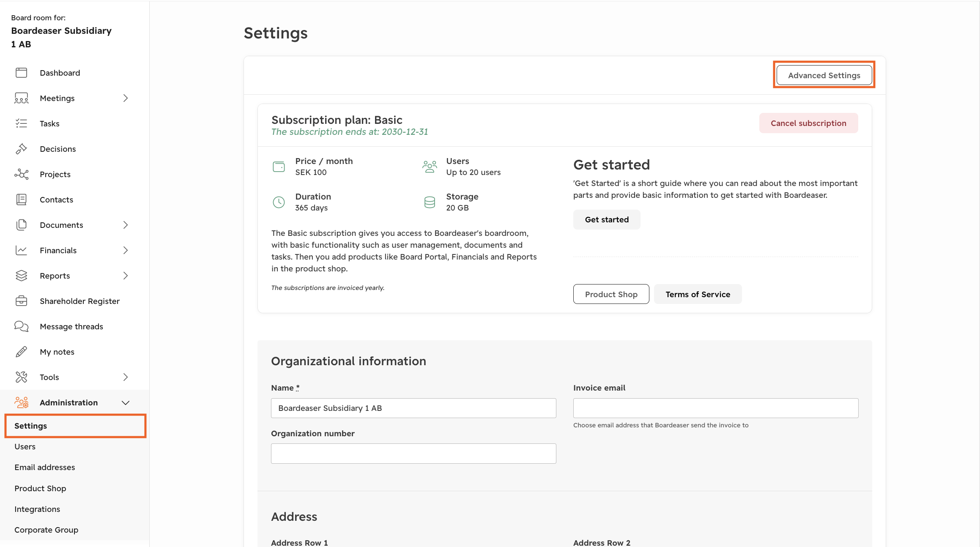Click the Meetings people icon
Screen dimensions: 980x547
(21, 98)
